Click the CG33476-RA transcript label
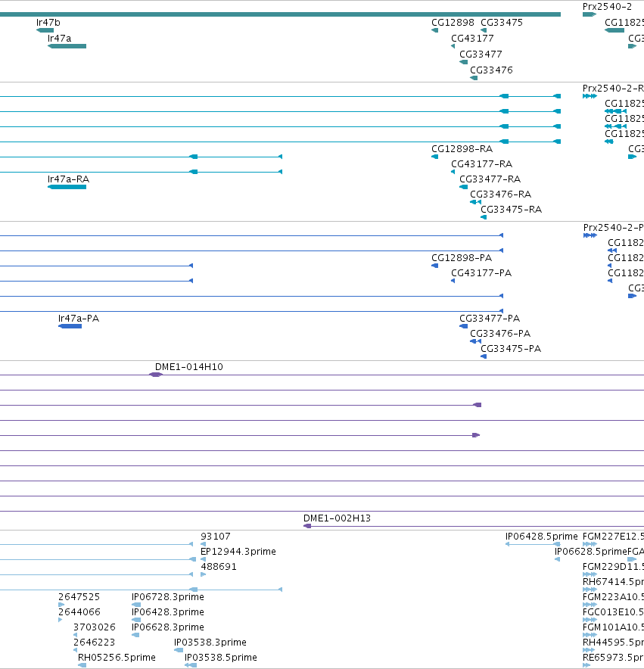The width and height of the screenshot is (644, 669). pos(501,194)
